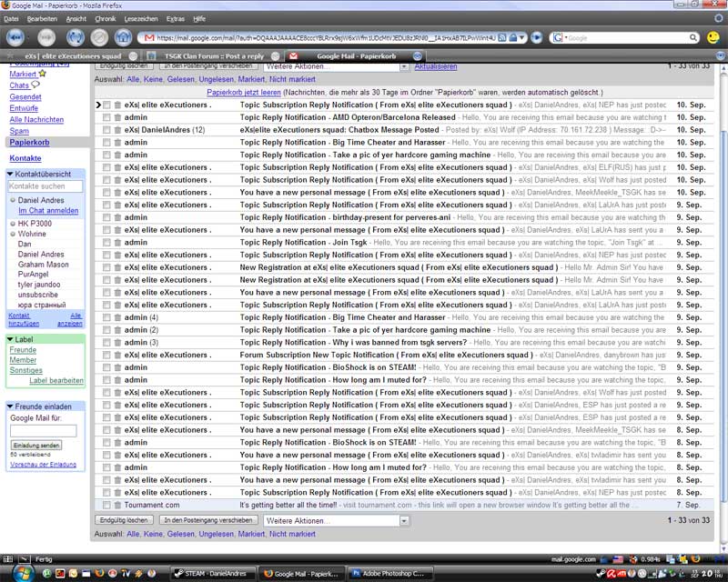
Task: Click the Papierkorb jetzt leeren link
Action: point(243,93)
